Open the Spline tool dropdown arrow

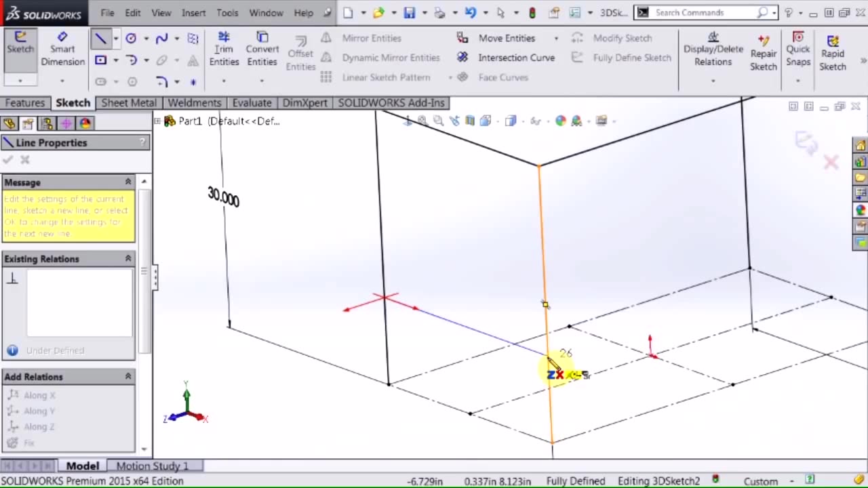[177, 39]
